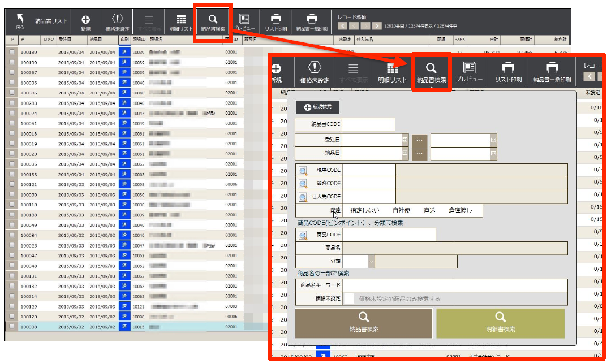
Task: Choose the 自社便 delivery option
Action: (x=401, y=210)
